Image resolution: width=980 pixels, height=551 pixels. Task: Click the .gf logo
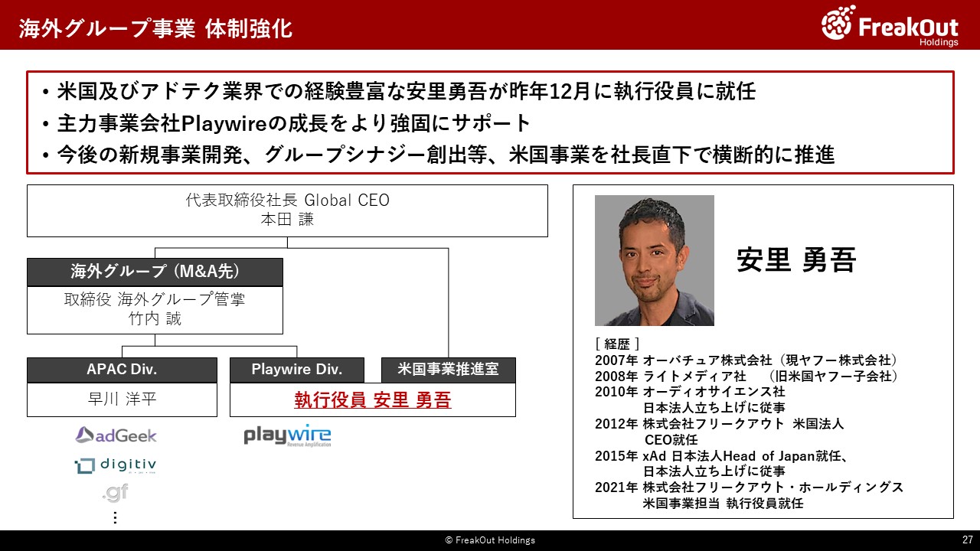tap(115, 492)
